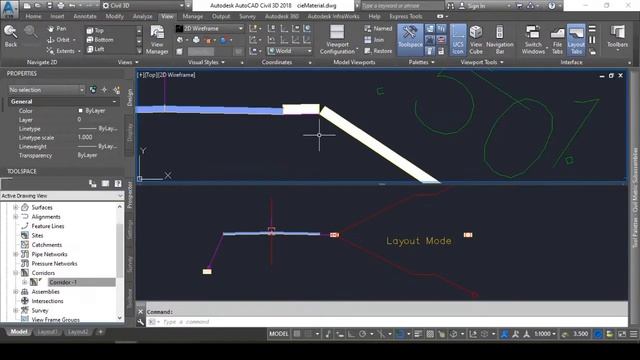Add a new layout with plus button

(x=100, y=332)
